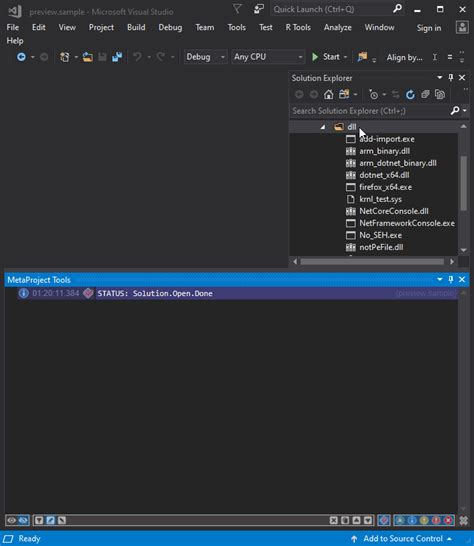Open the Navigate Backward history dropdown arrow

(x=32, y=57)
